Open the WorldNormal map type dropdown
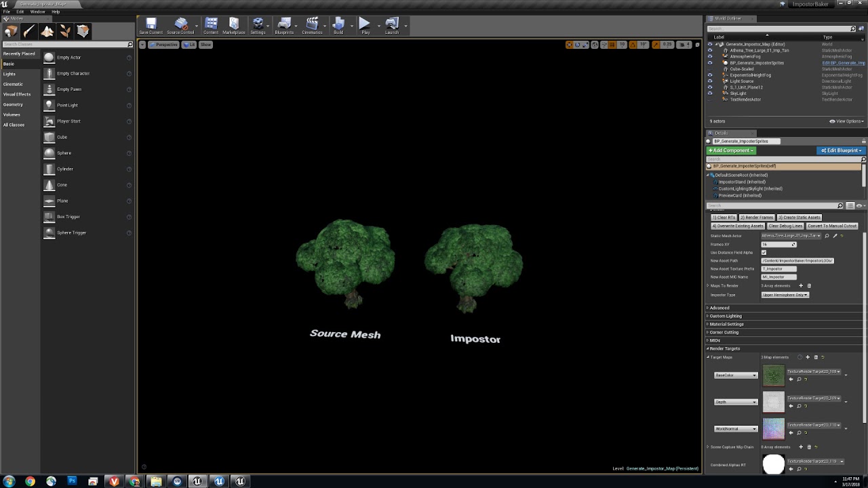The height and width of the screenshot is (488, 868). coord(736,428)
